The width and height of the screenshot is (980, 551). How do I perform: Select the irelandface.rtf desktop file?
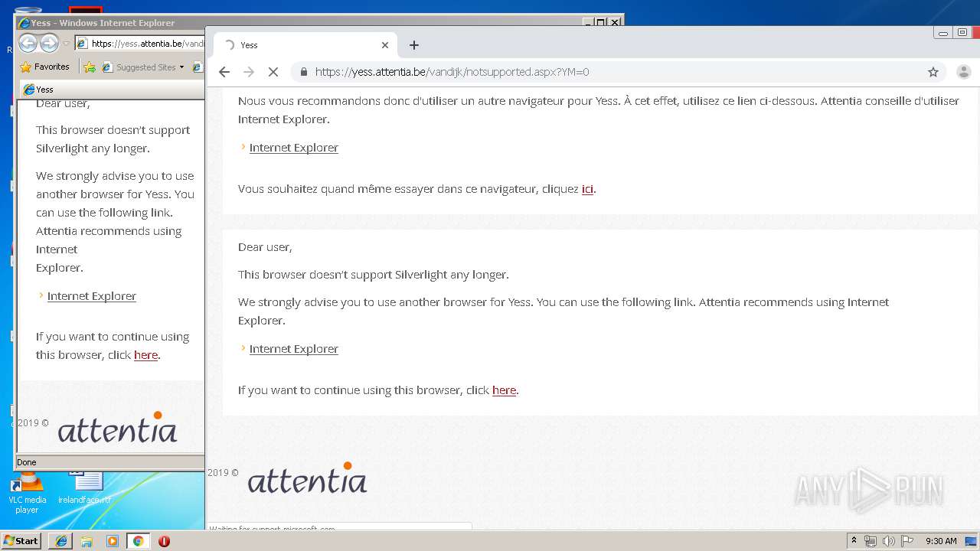tap(85, 488)
